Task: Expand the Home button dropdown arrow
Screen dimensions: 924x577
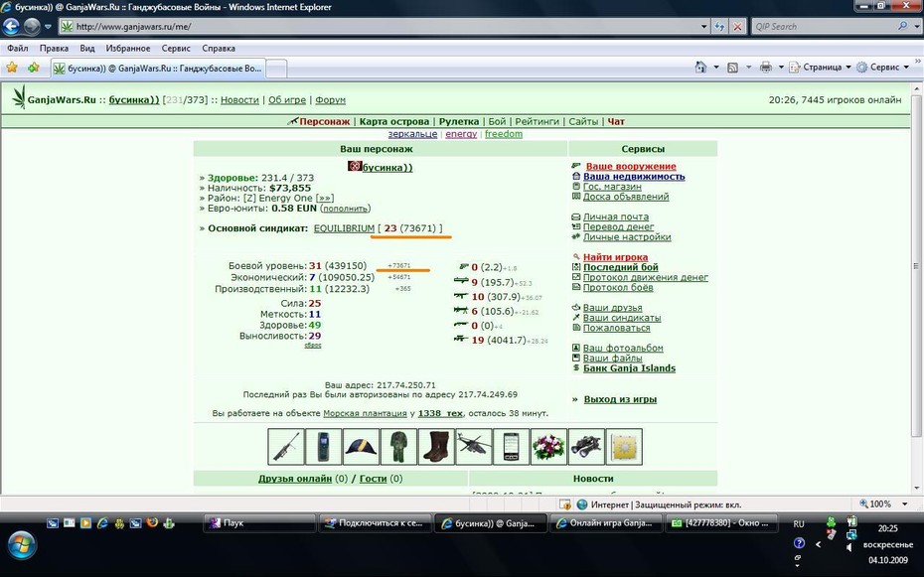Action: [716, 68]
